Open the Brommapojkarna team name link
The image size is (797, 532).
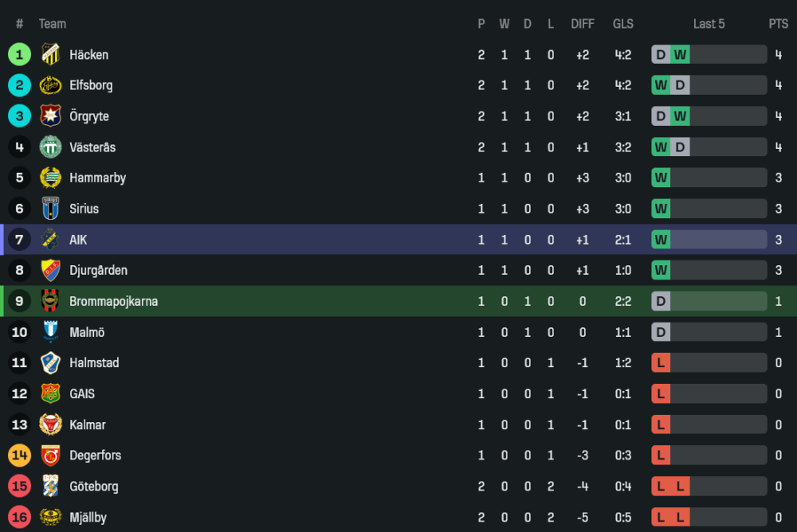click(113, 302)
